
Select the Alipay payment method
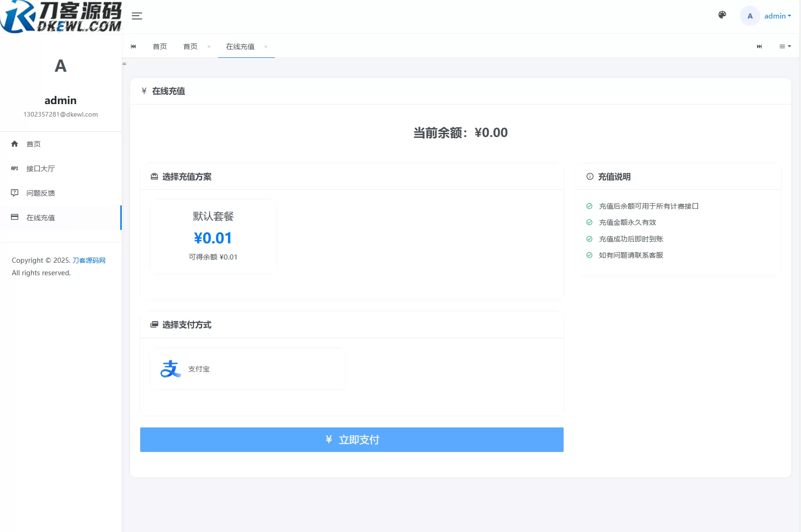248,369
